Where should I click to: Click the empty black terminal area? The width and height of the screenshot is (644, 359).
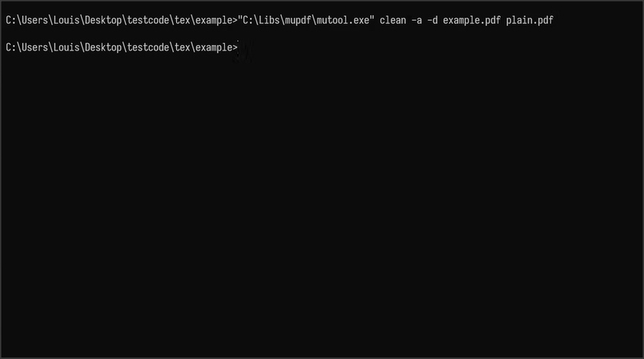[322, 205]
